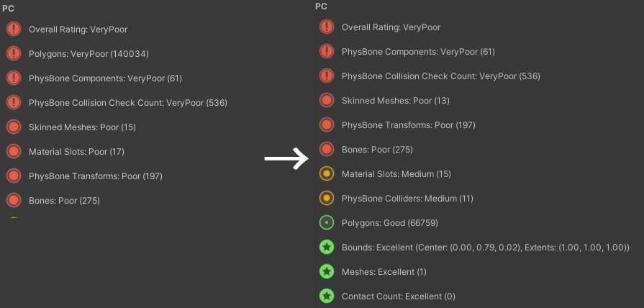Click the white arrow between the panels
This screenshot has width=644, height=308.
point(286,158)
